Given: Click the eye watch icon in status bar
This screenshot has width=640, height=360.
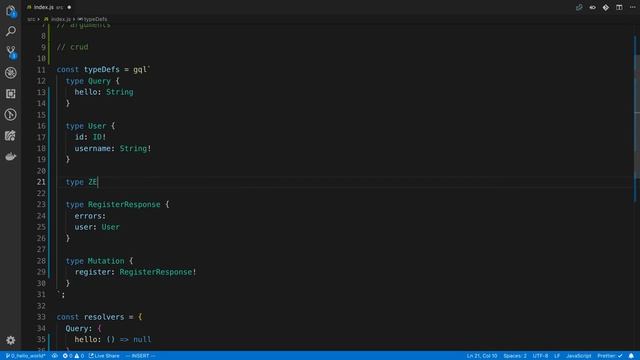Looking at the screenshot, I should pyautogui.click(x=54, y=356).
